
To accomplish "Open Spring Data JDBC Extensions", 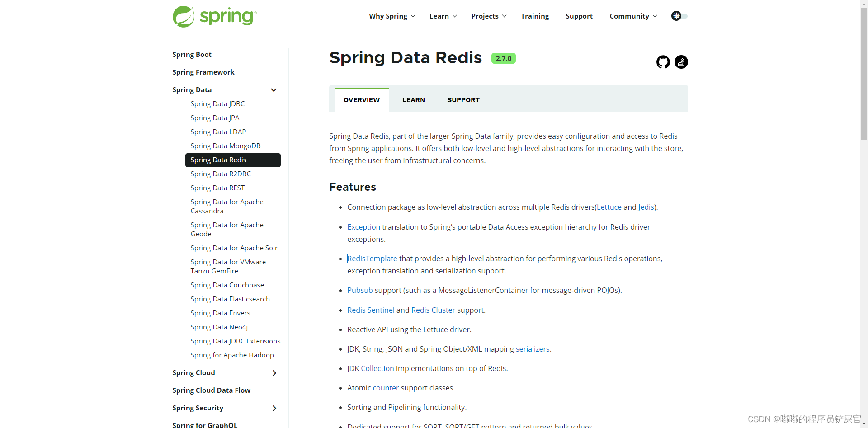I will coord(236,341).
